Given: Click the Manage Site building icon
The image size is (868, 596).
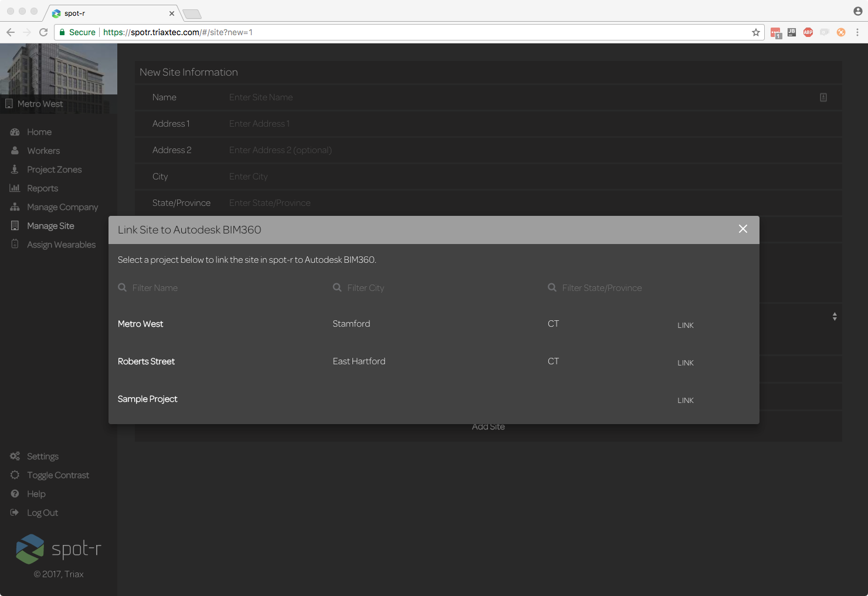Looking at the screenshot, I should (15, 225).
